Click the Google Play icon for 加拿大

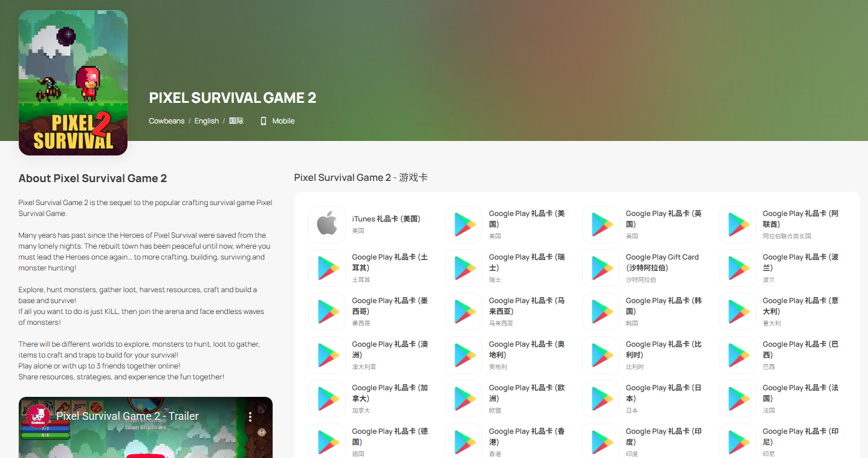327,398
